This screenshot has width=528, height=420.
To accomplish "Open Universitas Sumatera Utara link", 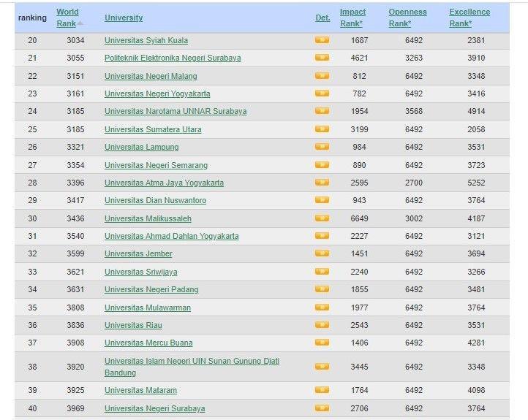I will point(153,129).
